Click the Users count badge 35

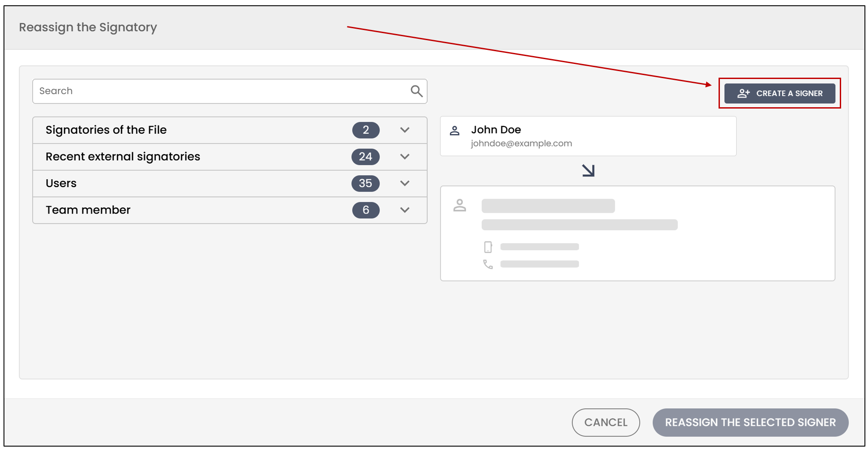(x=365, y=183)
